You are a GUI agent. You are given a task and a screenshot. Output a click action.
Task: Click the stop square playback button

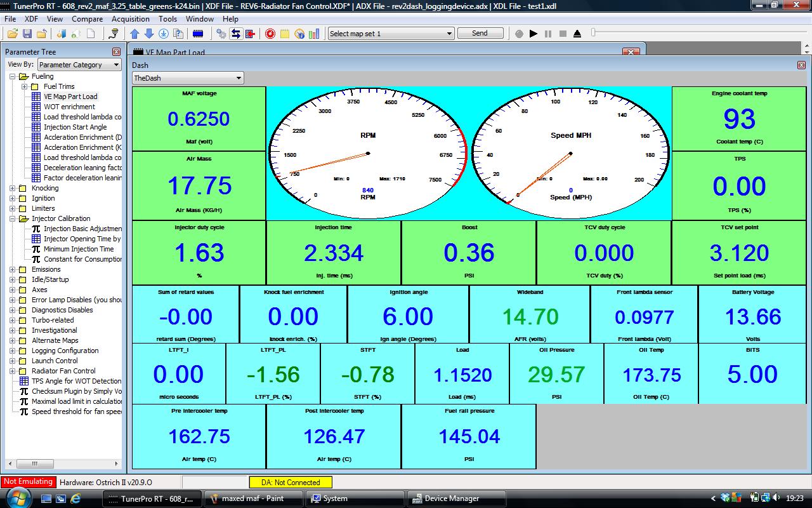click(x=563, y=34)
